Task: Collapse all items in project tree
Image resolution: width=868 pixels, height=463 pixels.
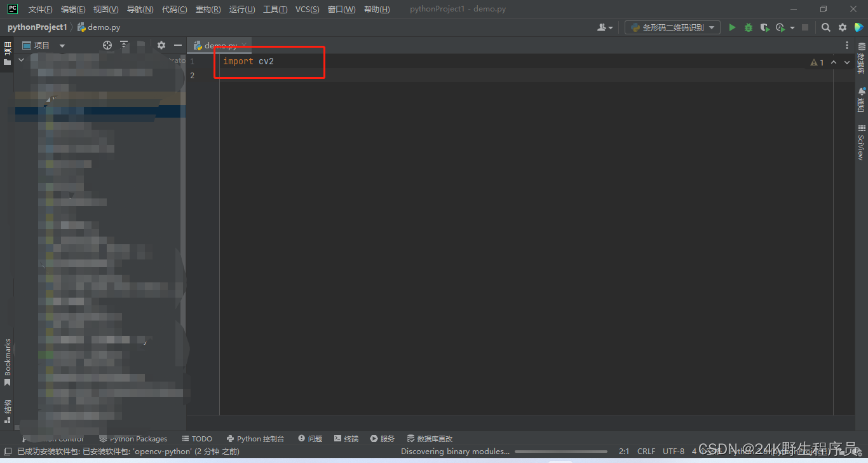Action: point(124,45)
